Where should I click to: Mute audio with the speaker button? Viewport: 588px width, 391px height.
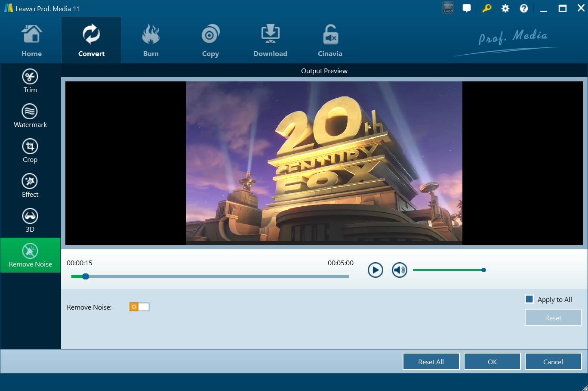tap(399, 270)
